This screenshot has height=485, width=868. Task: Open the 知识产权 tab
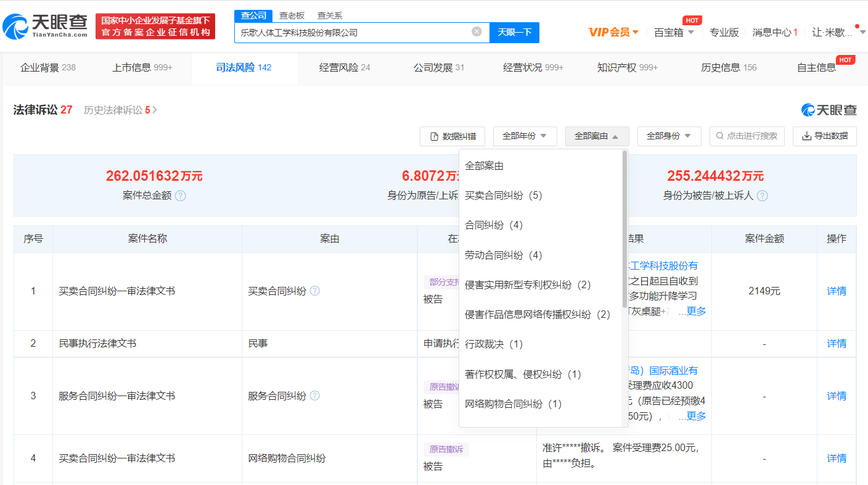[627, 68]
